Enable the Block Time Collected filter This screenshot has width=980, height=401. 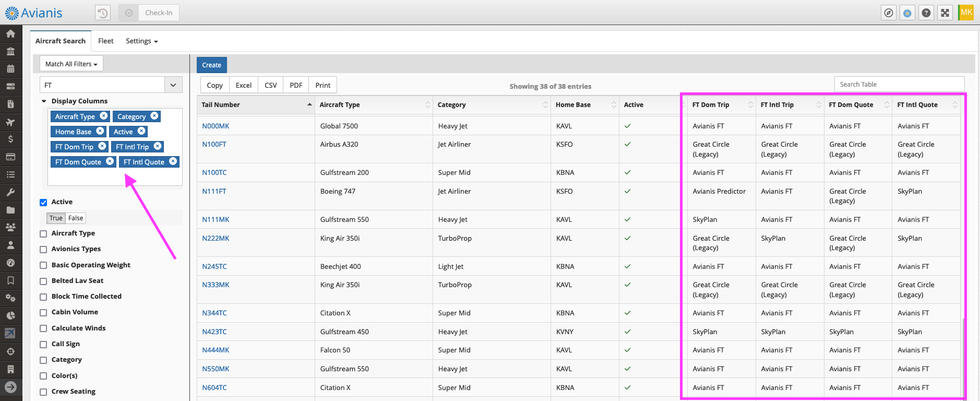pyautogui.click(x=43, y=297)
